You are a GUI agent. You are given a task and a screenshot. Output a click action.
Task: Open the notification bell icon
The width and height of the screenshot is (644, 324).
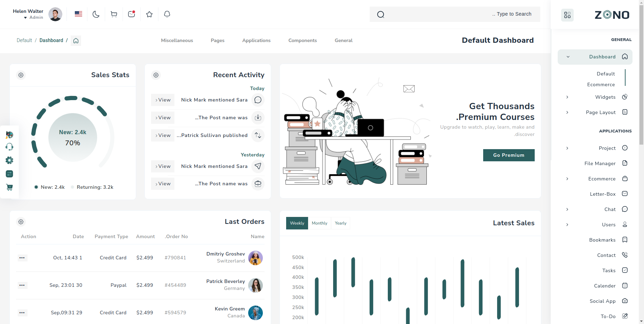(x=167, y=14)
